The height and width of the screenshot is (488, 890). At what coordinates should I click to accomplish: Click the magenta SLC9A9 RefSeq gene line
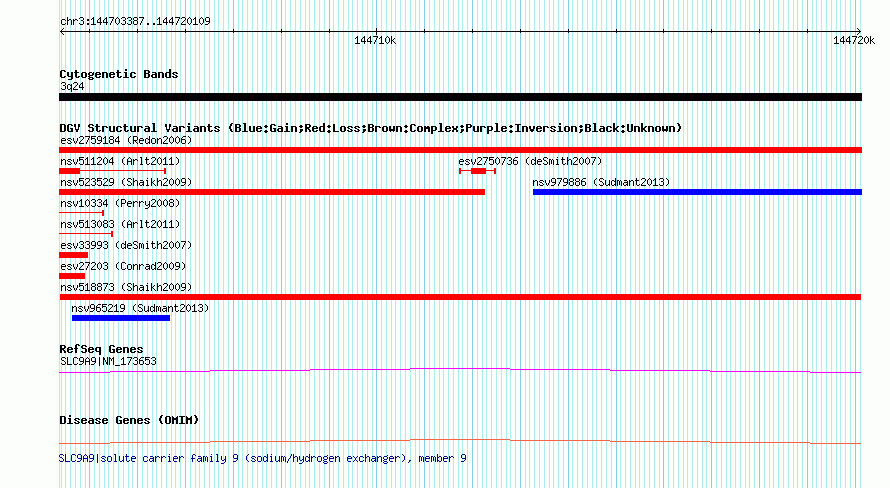pyautogui.click(x=460, y=371)
